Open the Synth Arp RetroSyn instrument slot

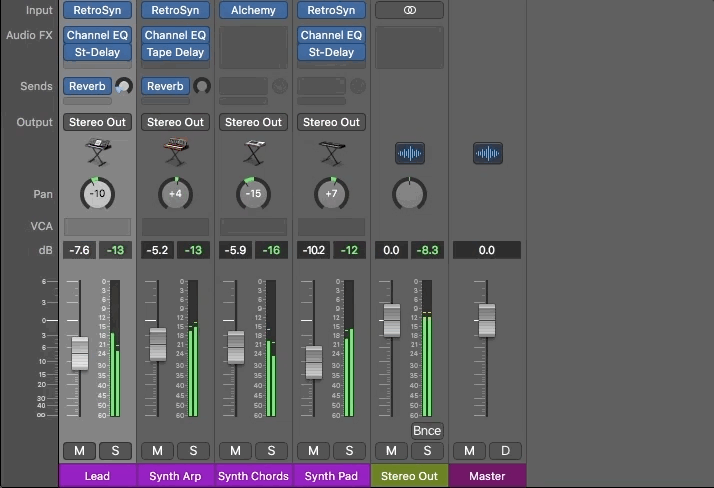click(175, 10)
